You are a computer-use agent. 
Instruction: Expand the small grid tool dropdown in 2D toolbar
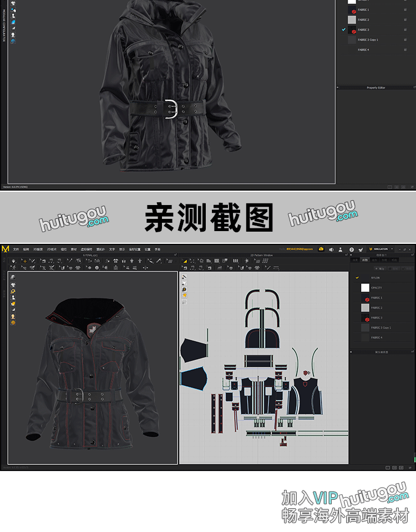click(x=258, y=261)
